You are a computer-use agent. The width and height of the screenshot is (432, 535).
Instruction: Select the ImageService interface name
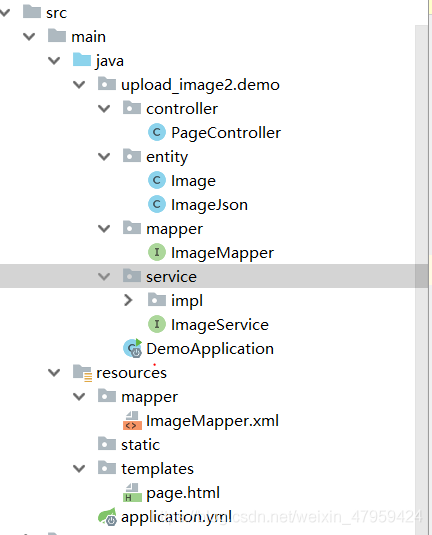(220, 324)
